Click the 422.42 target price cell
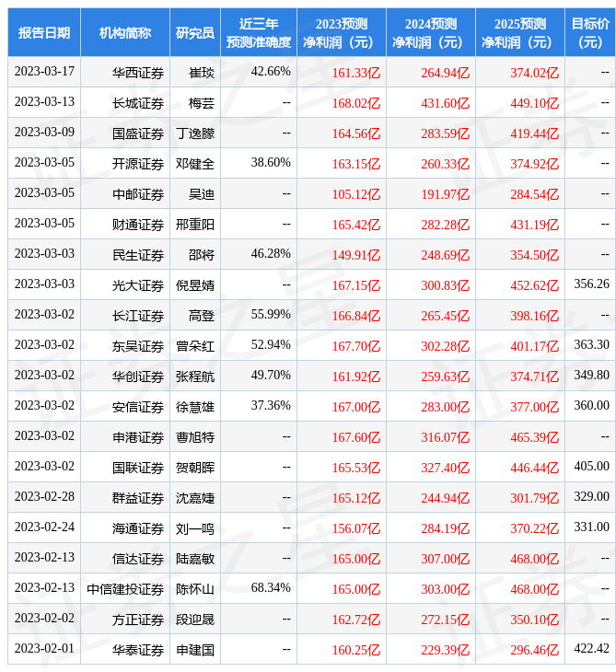This screenshot has height=672, width=616. [x=590, y=649]
